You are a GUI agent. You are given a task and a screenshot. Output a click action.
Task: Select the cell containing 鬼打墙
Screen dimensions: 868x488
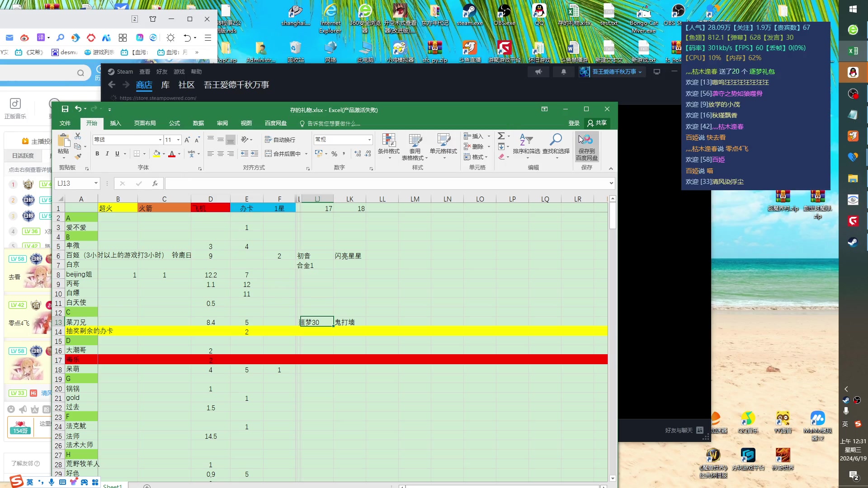350,322
